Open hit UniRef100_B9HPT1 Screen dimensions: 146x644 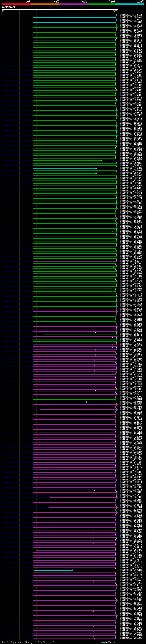pyautogui.click(x=131, y=30)
